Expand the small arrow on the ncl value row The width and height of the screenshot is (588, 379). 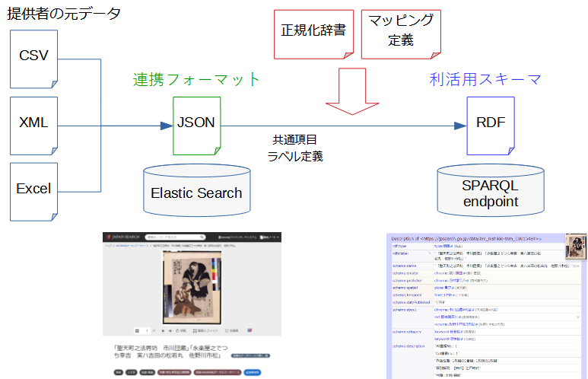click(578, 317)
